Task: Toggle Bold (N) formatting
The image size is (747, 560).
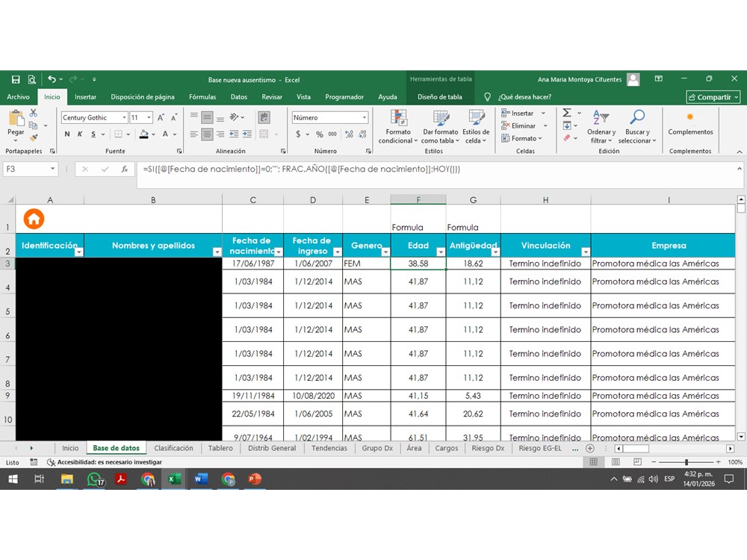Action: (x=67, y=134)
